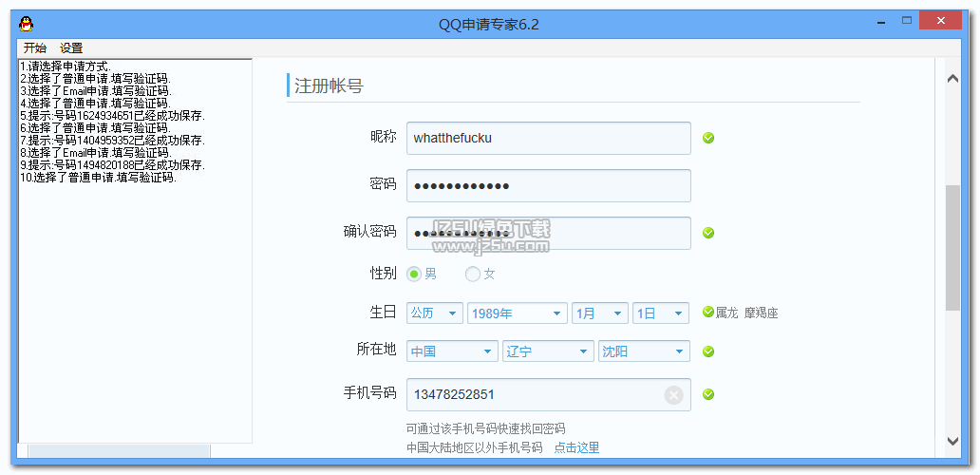Open the 中国 country dropdown
The width and height of the screenshot is (980, 475).
pyautogui.click(x=453, y=351)
